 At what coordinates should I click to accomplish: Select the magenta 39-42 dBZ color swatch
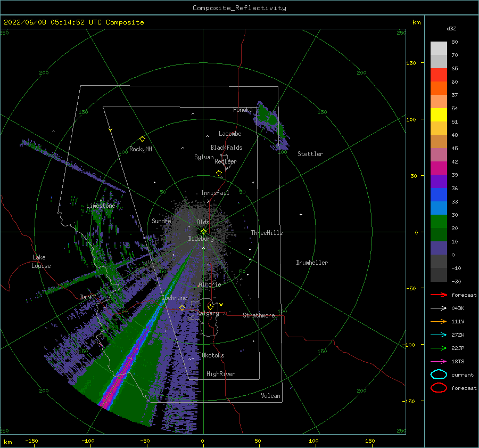(x=439, y=168)
